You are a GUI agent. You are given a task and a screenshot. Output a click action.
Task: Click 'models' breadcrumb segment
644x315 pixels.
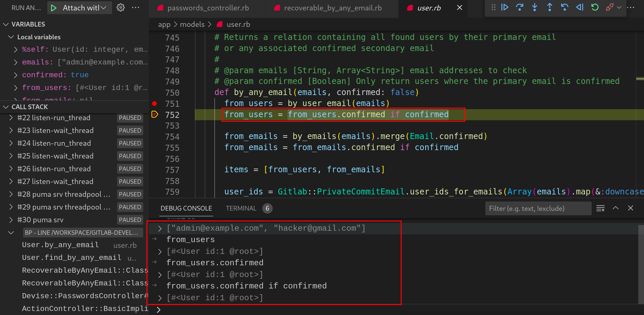(x=192, y=25)
